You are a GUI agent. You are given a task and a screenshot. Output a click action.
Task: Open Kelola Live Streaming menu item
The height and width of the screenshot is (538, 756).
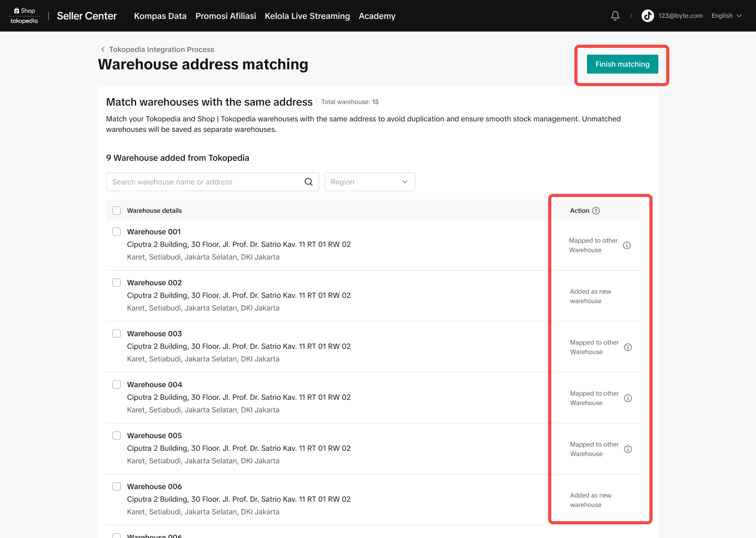click(x=307, y=16)
